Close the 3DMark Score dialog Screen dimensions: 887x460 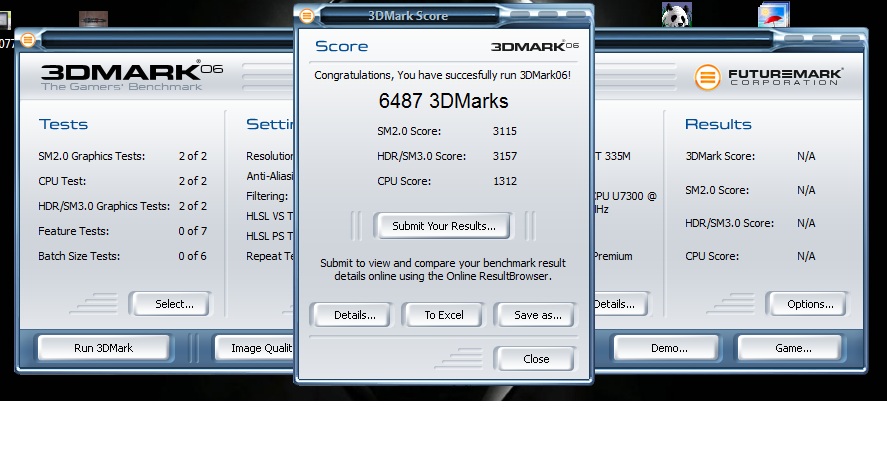[x=535, y=359]
